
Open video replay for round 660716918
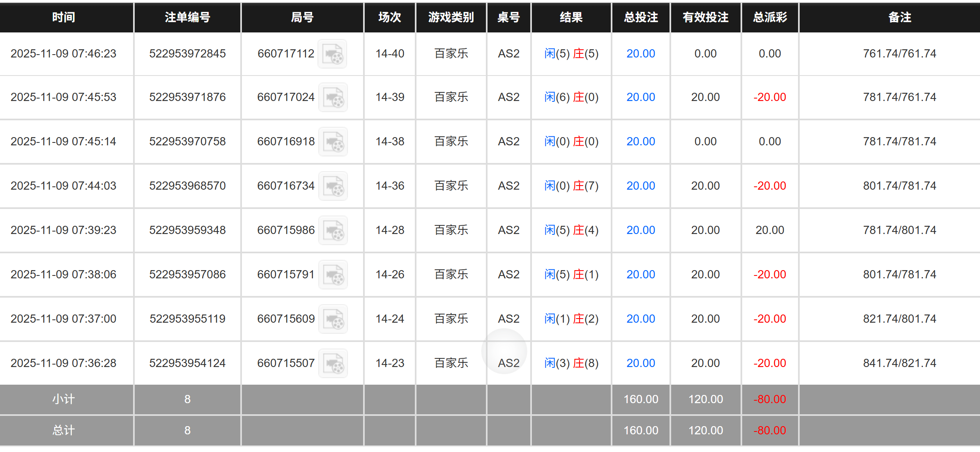click(x=333, y=141)
